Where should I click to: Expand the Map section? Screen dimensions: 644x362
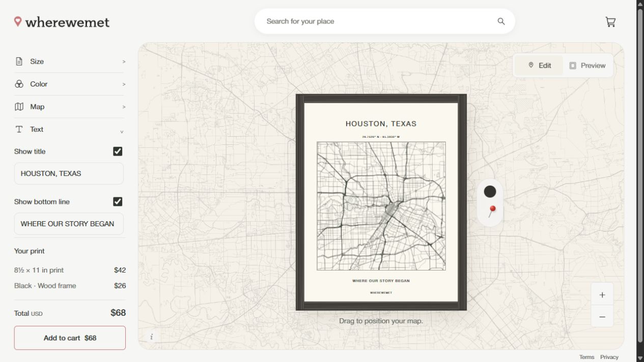pyautogui.click(x=69, y=107)
